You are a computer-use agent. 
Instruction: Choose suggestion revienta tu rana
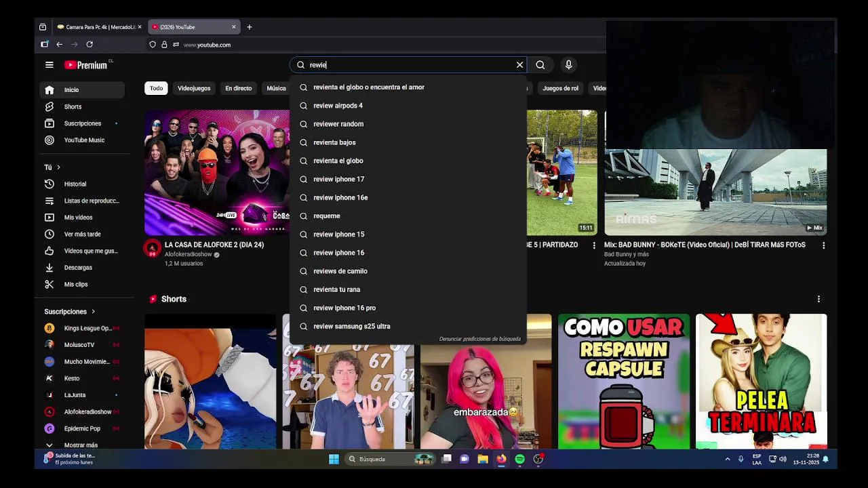(x=408, y=289)
